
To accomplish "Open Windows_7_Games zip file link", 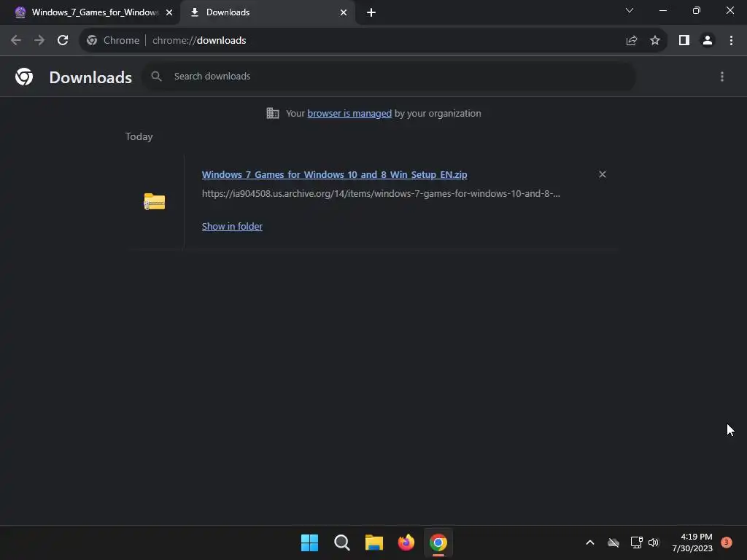I will click(x=334, y=175).
